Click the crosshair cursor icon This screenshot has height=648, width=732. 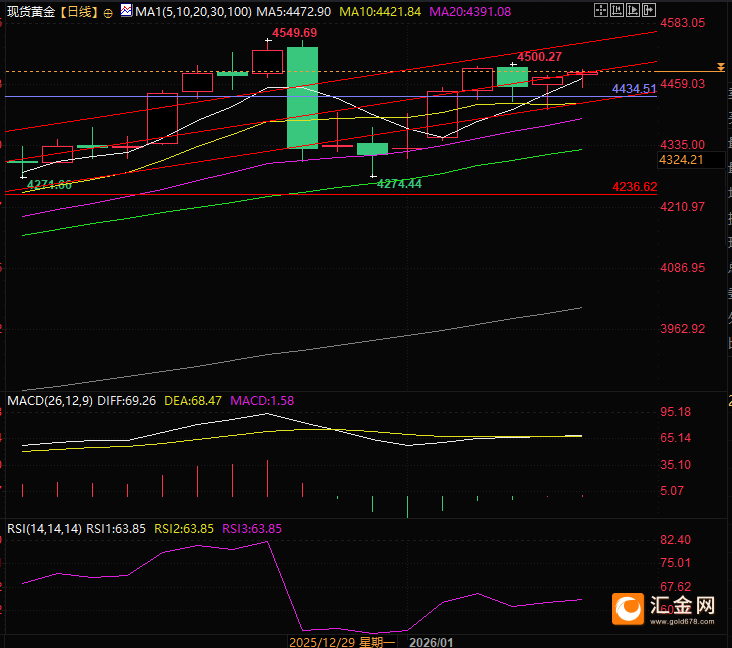pos(601,10)
